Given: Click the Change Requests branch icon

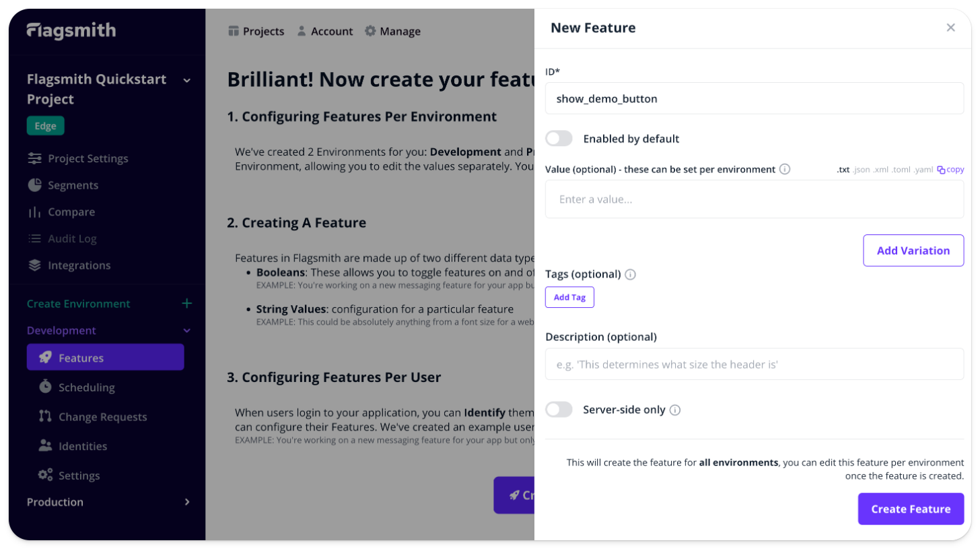Looking at the screenshot, I should (x=45, y=416).
